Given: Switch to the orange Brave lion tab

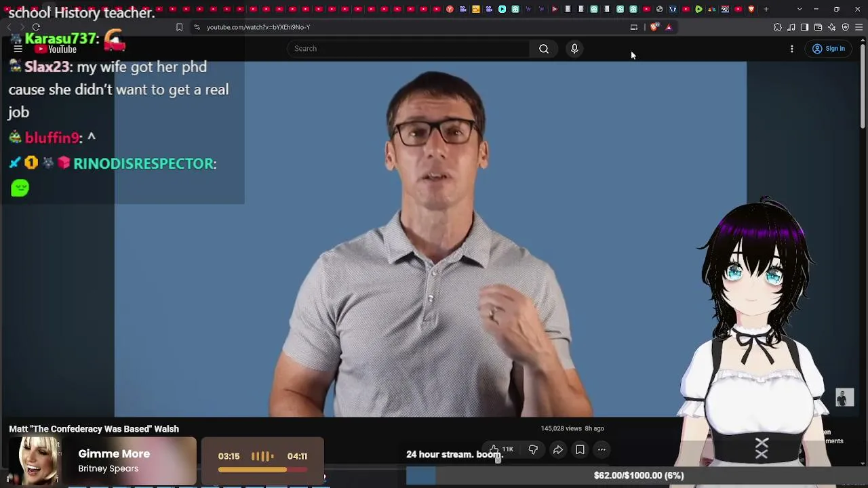Looking at the screenshot, I should coord(751,9).
